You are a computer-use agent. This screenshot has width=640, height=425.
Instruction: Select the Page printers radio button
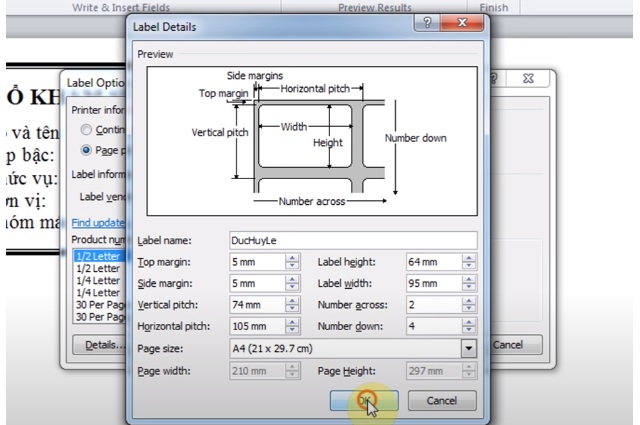86,149
